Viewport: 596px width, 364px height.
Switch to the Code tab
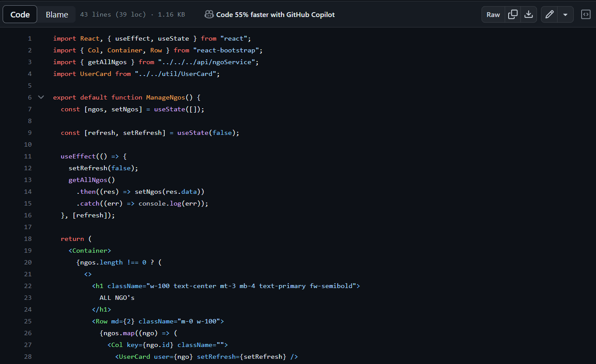pyautogui.click(x=20, y=14)
